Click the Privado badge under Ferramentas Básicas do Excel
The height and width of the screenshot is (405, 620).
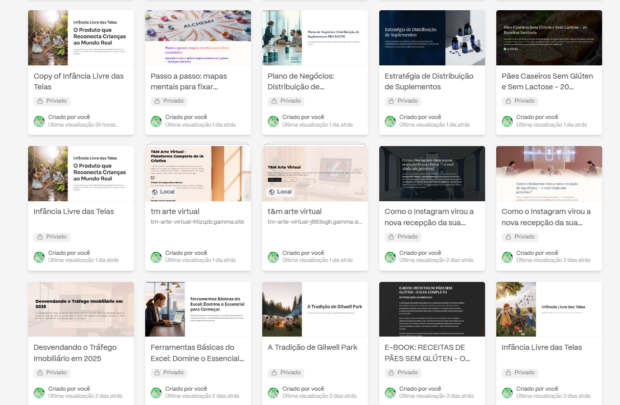pyautogui.click(x=169, y=373)
